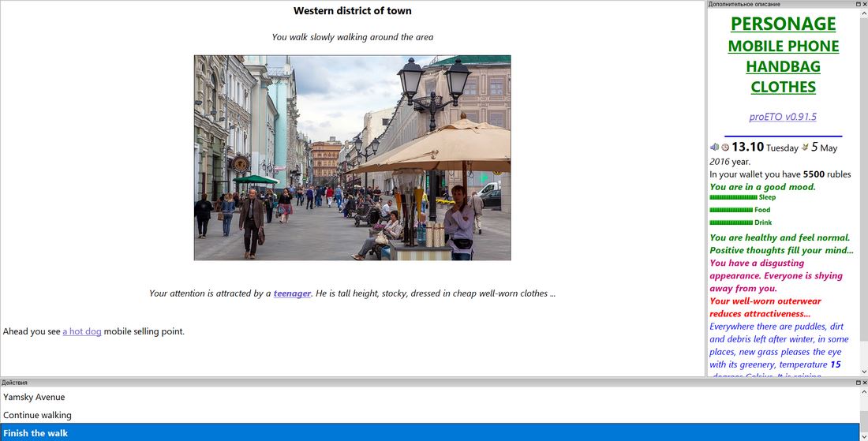Open the MOBILE PHONE link

tap(783, 46)
